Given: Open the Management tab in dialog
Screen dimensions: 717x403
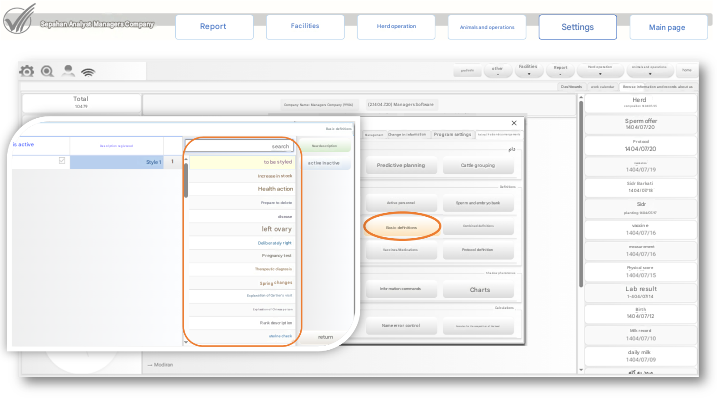Looking at the screenshot, I should [x=374, y=134].
